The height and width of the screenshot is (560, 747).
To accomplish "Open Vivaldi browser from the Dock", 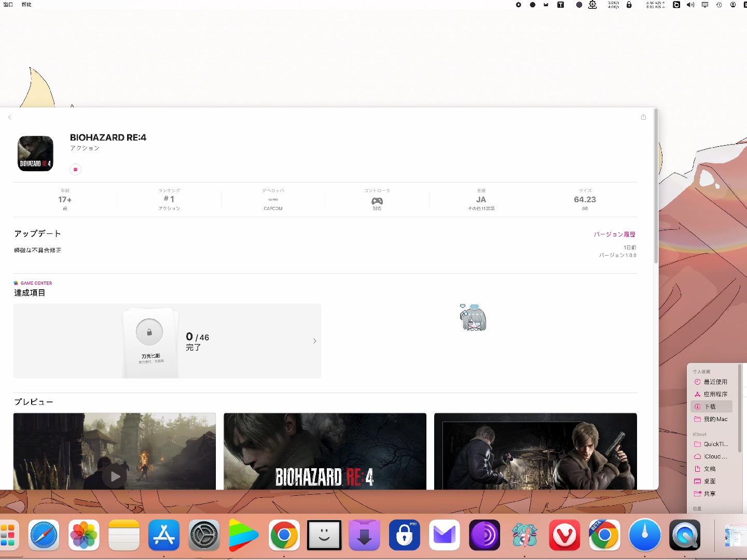I will (565, 535).
